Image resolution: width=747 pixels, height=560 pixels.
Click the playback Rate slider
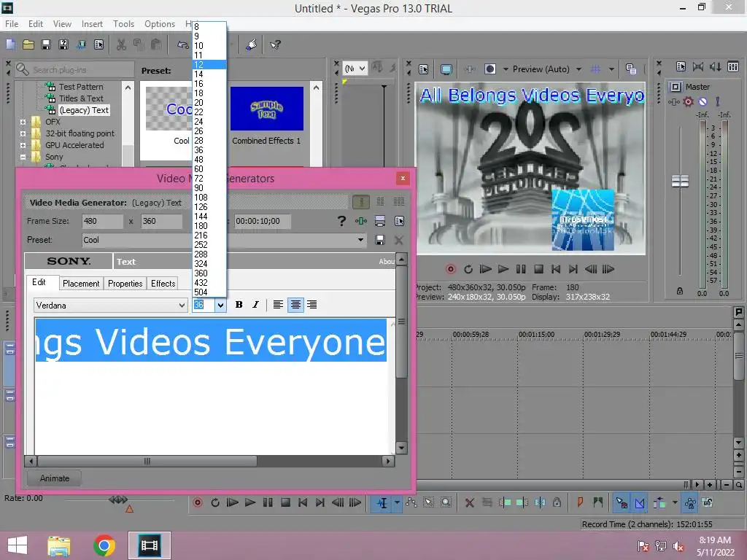point(118,499)
